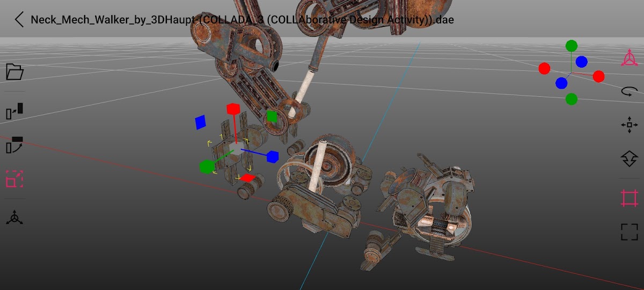Click the leftmost red sphere on orientation gizmo
The height and width of the screenshot is (290, 644).
coord(544,68)
